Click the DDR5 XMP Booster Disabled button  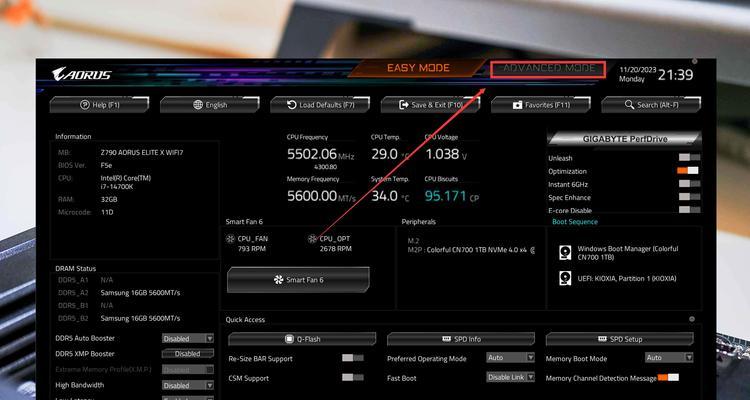pyautogui.click(x=188, y=354)
